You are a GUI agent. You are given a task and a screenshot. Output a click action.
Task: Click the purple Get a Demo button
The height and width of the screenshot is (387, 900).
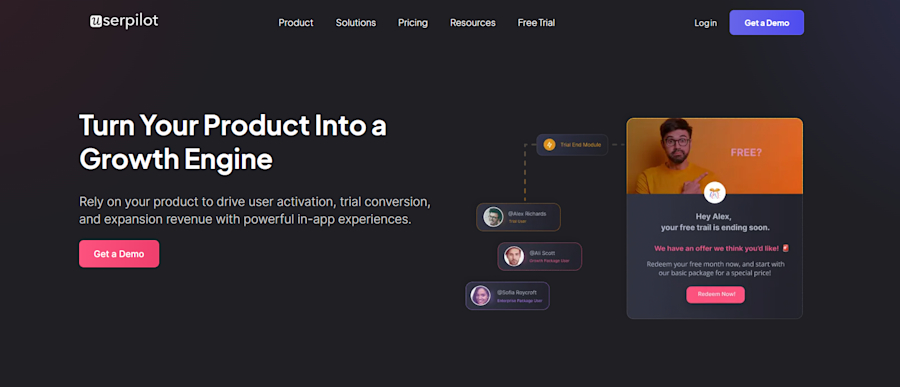pyautogui.click(x=766, y=23)
